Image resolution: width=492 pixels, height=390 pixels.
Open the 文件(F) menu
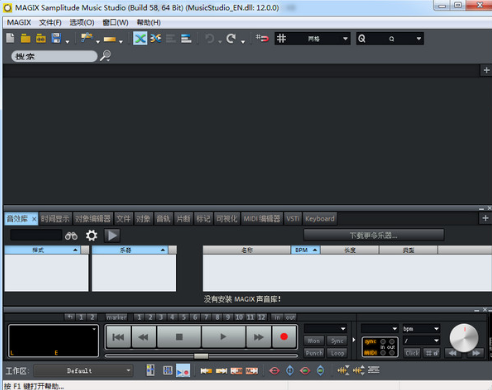(x=50, y=22)
